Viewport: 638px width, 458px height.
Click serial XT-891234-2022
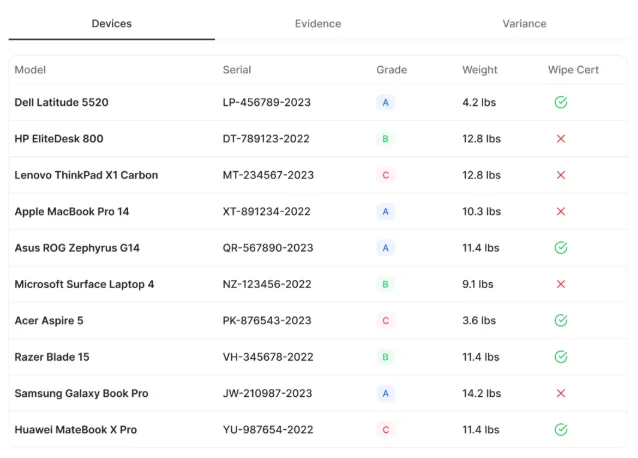coord(267,212)
